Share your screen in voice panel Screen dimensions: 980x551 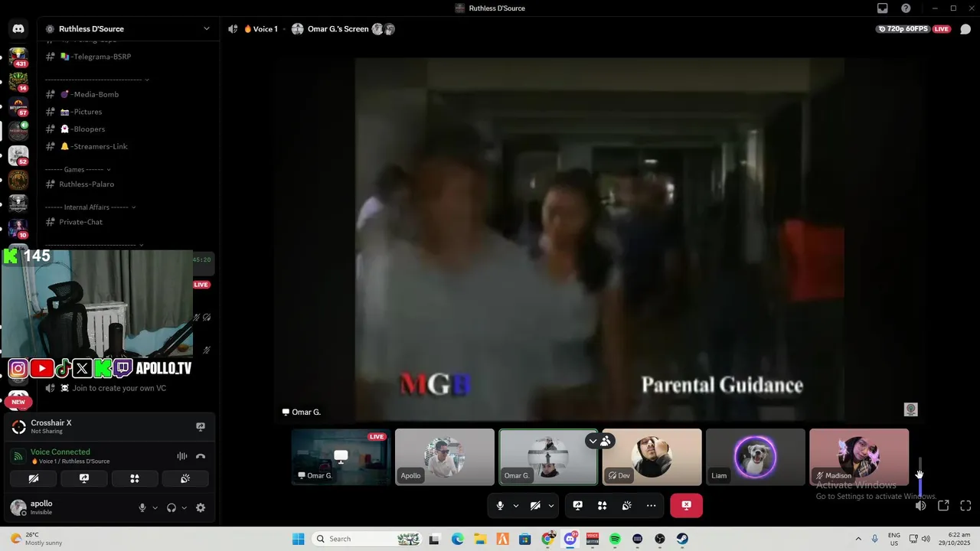(84, 478)
